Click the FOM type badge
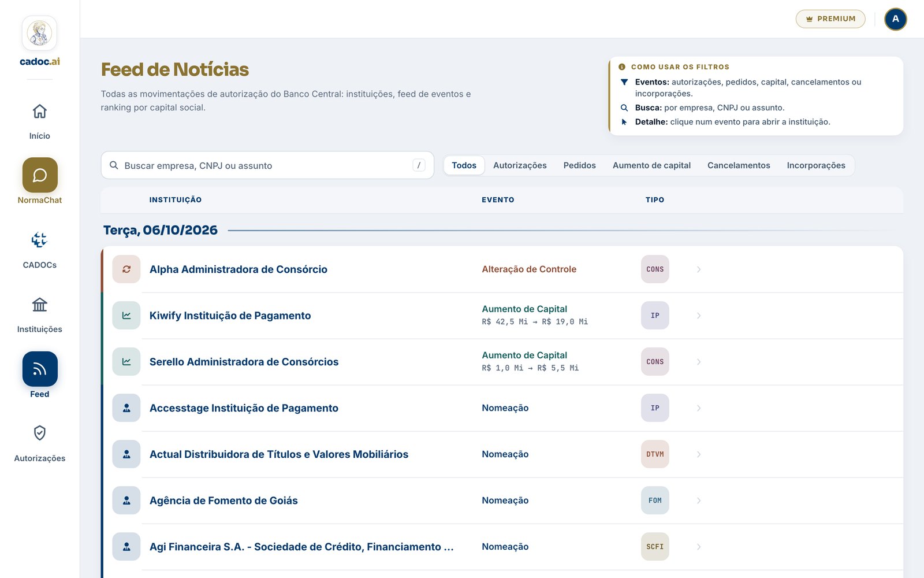Screen dimensions: 924x578 tap(655, 501)
